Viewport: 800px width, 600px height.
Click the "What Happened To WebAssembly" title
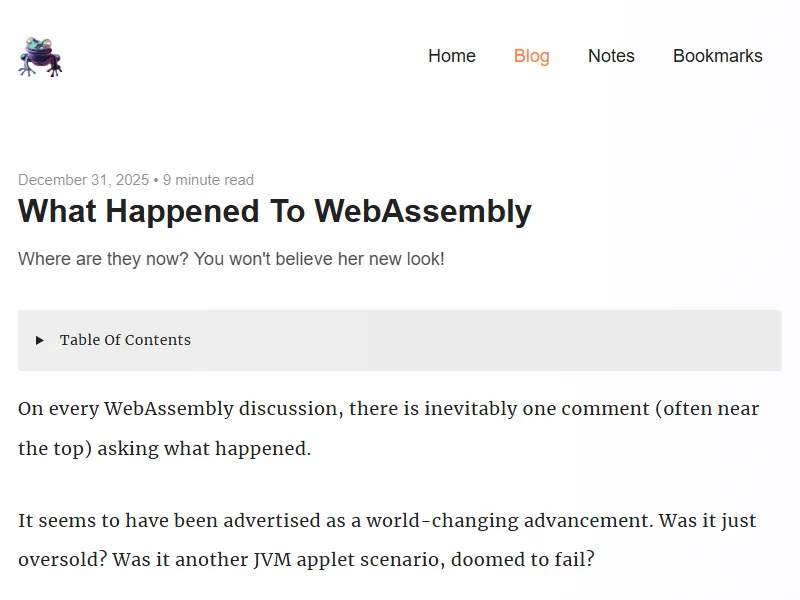[275, 212]
